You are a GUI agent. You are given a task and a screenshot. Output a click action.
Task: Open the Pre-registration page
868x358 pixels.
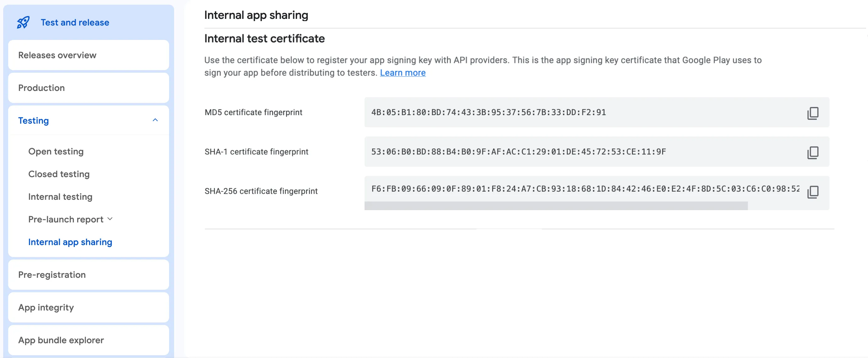(52, 275)
